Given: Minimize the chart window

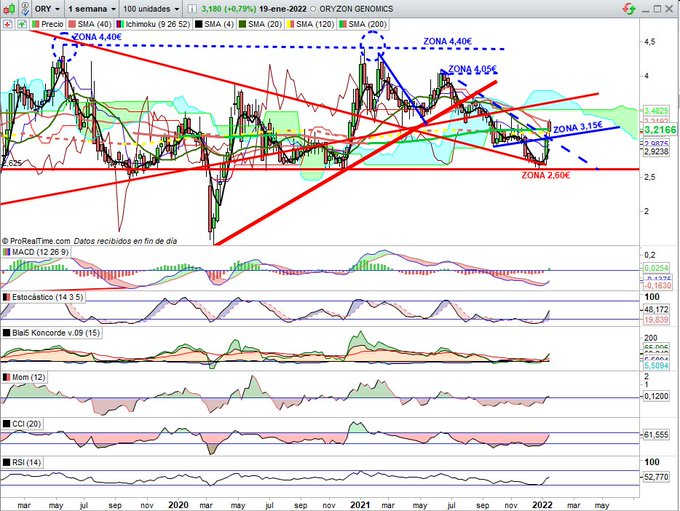Looking at the screenshot, I should 645,9.
